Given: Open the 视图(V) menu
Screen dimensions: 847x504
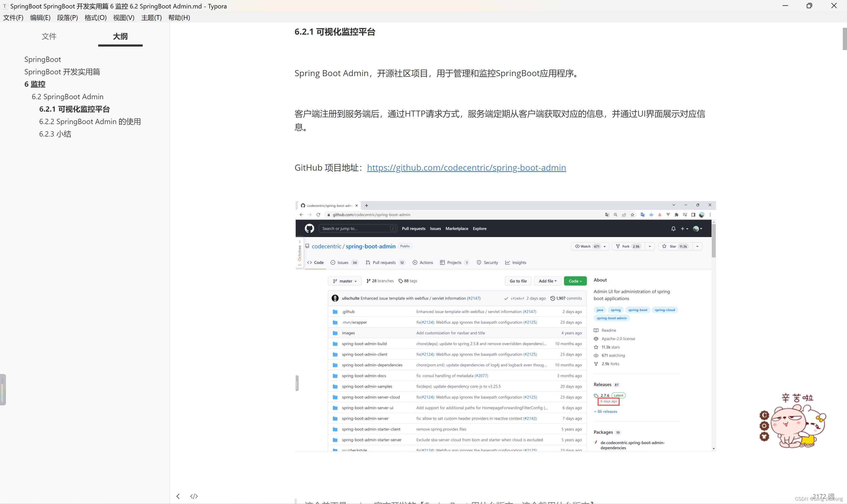Looking at the screenshot, I should (124, 18).
